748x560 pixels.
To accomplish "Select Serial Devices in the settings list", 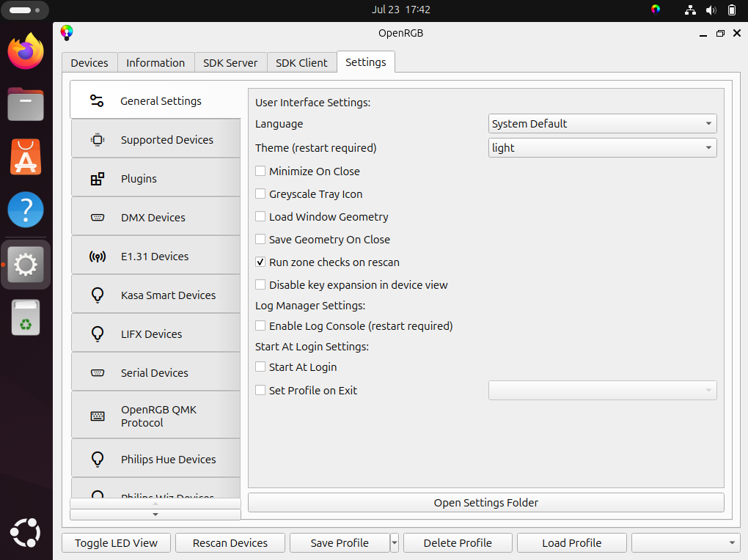I will [x=155, y=373].
